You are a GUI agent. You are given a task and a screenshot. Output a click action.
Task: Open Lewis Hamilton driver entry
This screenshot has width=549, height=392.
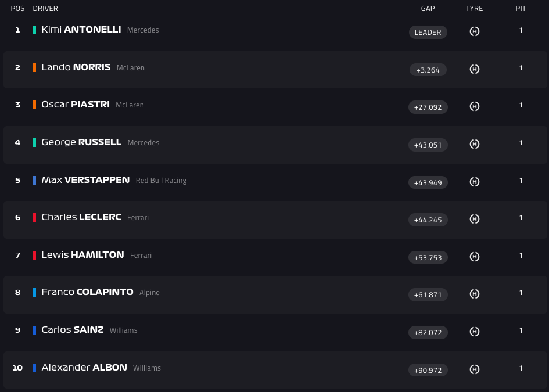coord(82,255)
